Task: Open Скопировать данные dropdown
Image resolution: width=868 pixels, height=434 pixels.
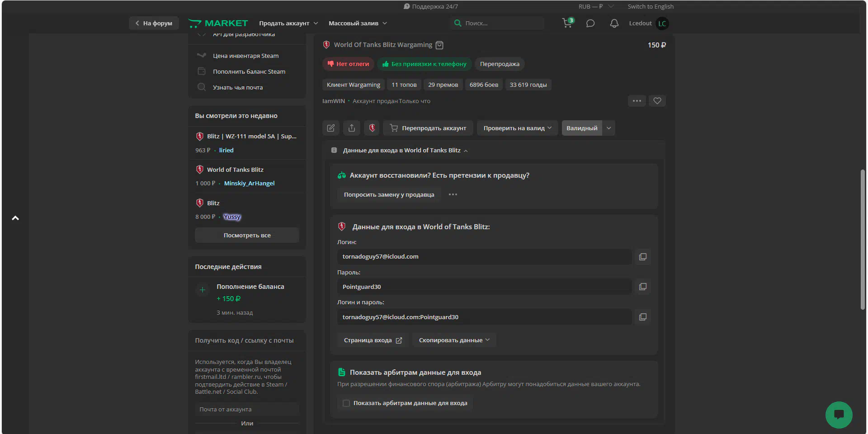Action: pos(454,340)
